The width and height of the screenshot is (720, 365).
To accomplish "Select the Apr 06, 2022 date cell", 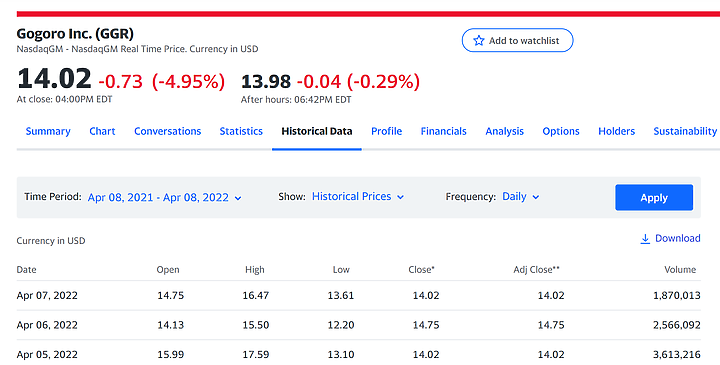I will [47, 325].
